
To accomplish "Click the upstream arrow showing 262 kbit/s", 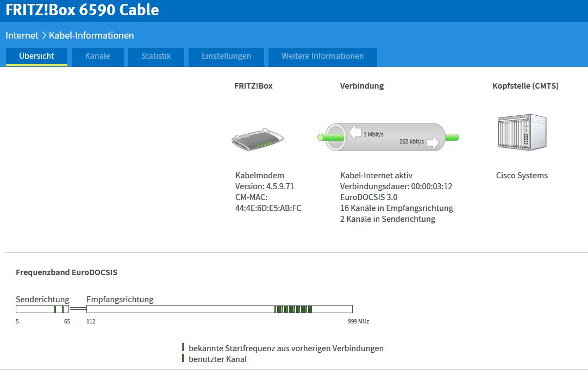I will [x=433, y=142].
